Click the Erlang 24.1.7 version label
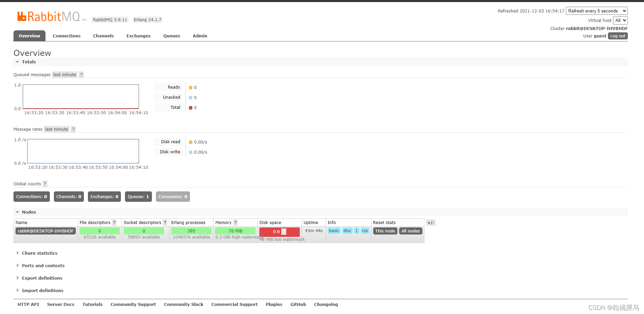Viewport: 644px width, 314px height. [148, 20]
